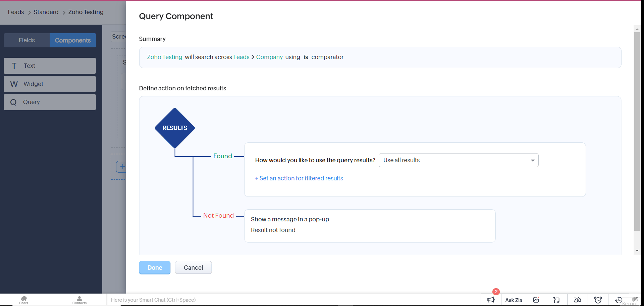Open the Zia notifications chart icon
This screenshot has width=644, height=306.
point(536,300)
